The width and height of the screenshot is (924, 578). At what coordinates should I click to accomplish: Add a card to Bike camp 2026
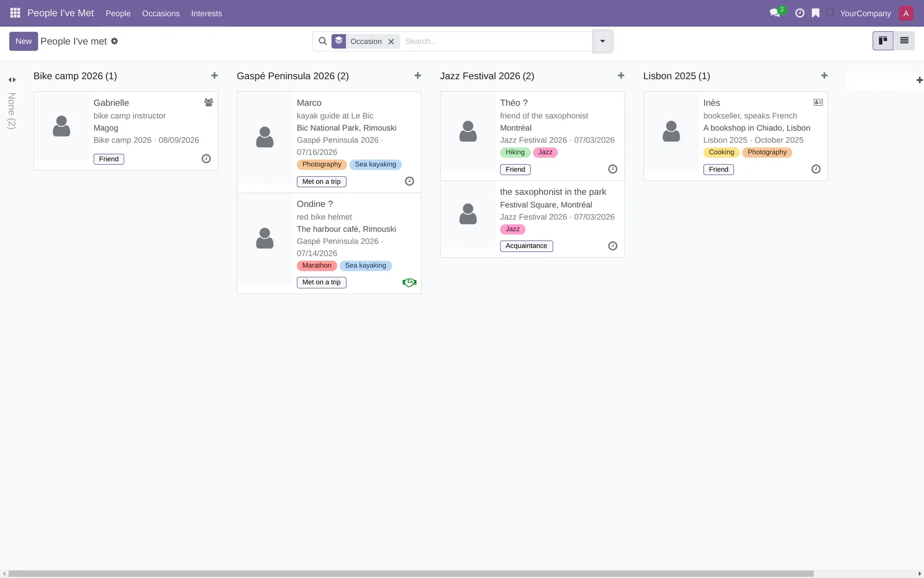(214, 76)
